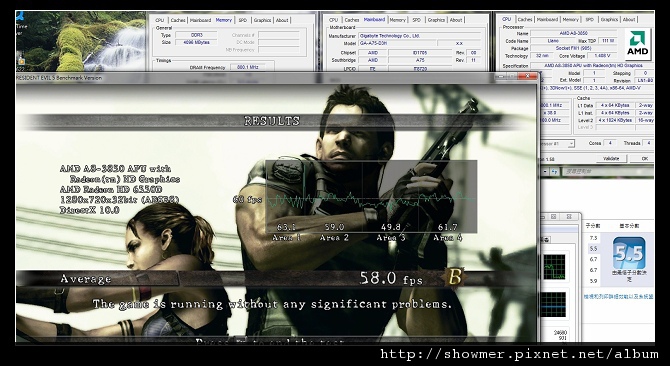Click the GA-A75-D3H model field
670x366 pixels.
pyautogui.click(x=397, y=43)
